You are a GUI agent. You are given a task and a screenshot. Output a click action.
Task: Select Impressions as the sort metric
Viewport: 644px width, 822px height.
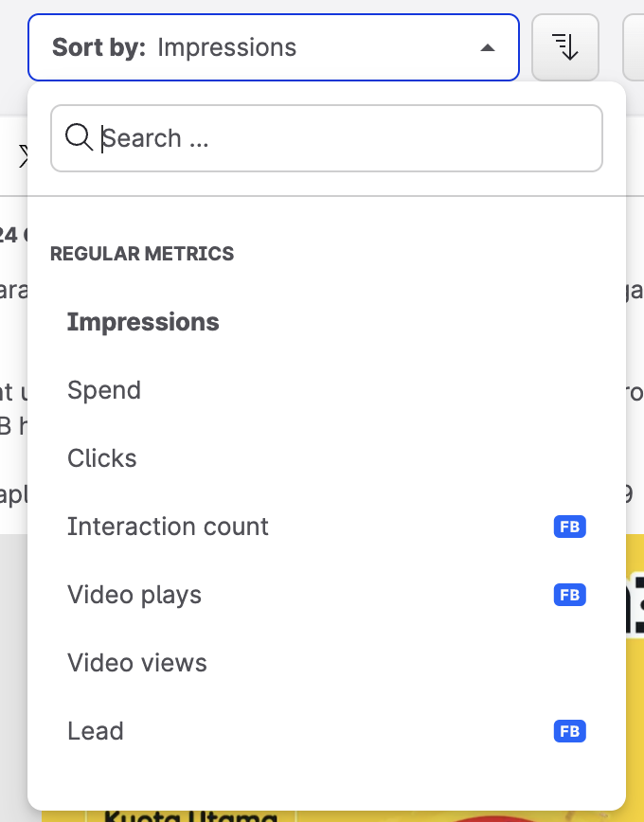point(143,322)
